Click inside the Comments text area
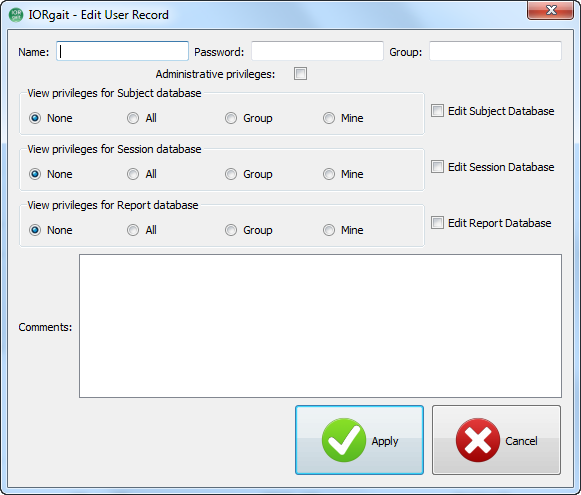 click(321, 326)
